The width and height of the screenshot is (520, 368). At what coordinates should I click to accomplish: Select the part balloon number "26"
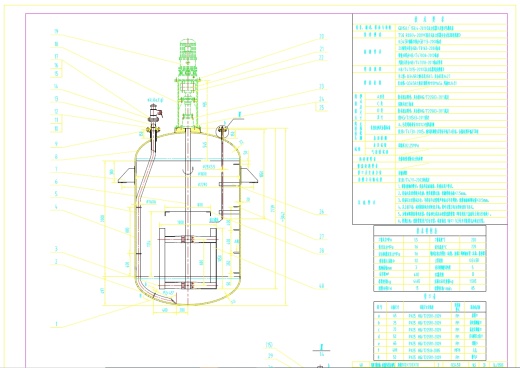tap(321, 212)
